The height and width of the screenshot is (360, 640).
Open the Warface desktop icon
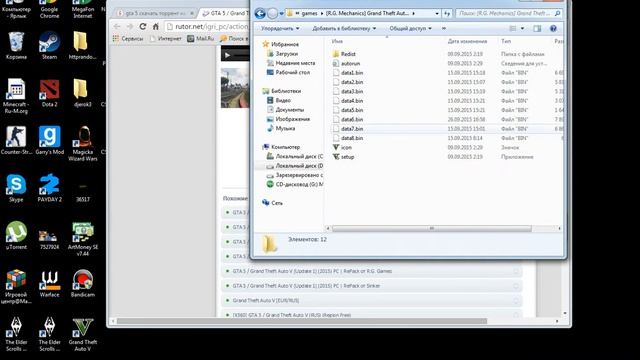pos(49,283)
